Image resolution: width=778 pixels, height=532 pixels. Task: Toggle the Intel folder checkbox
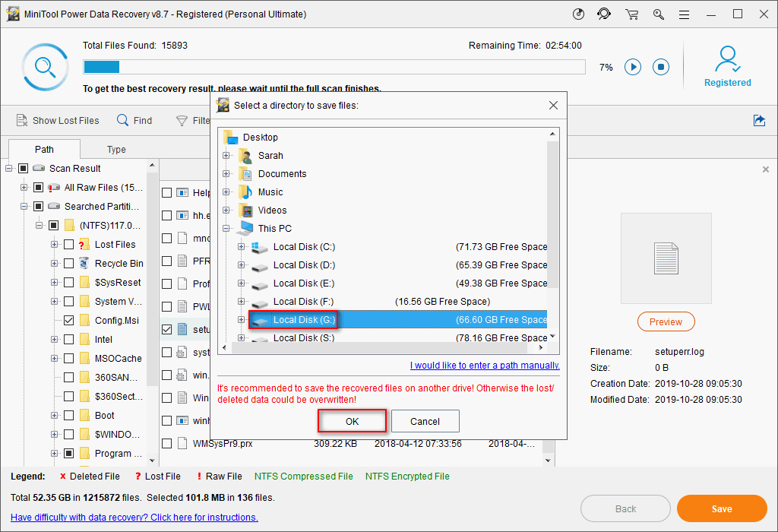[x=69, y=339]
